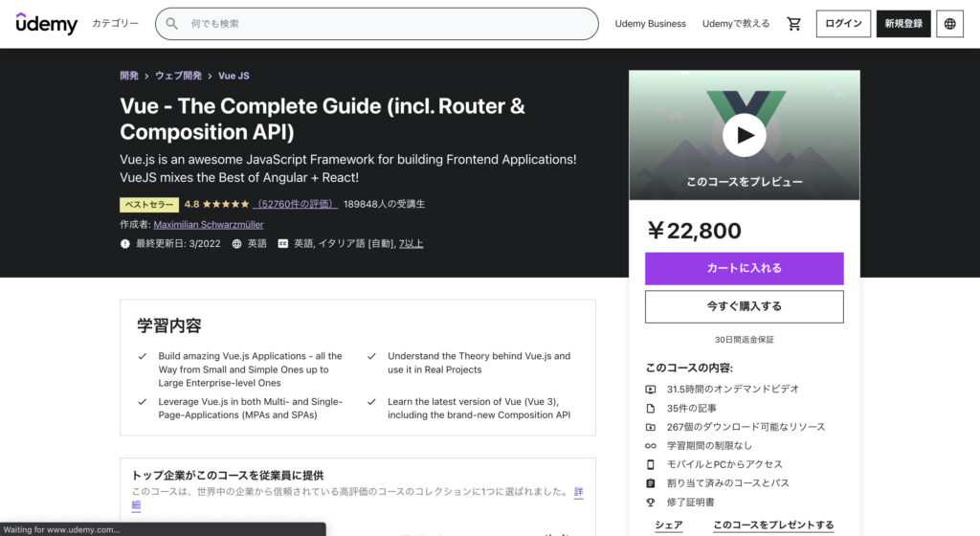Click the certificate trophy icon

tap(651, 502)
